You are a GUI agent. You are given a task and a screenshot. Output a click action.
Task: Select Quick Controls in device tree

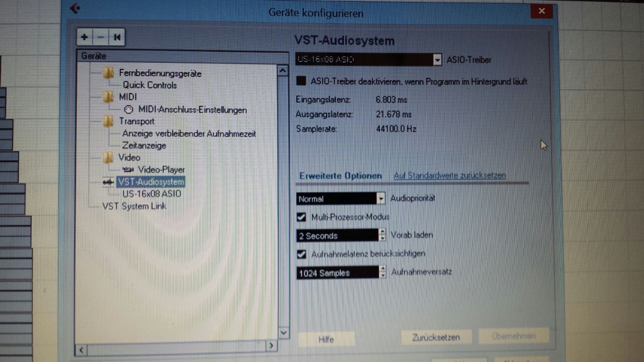[150, 85]
